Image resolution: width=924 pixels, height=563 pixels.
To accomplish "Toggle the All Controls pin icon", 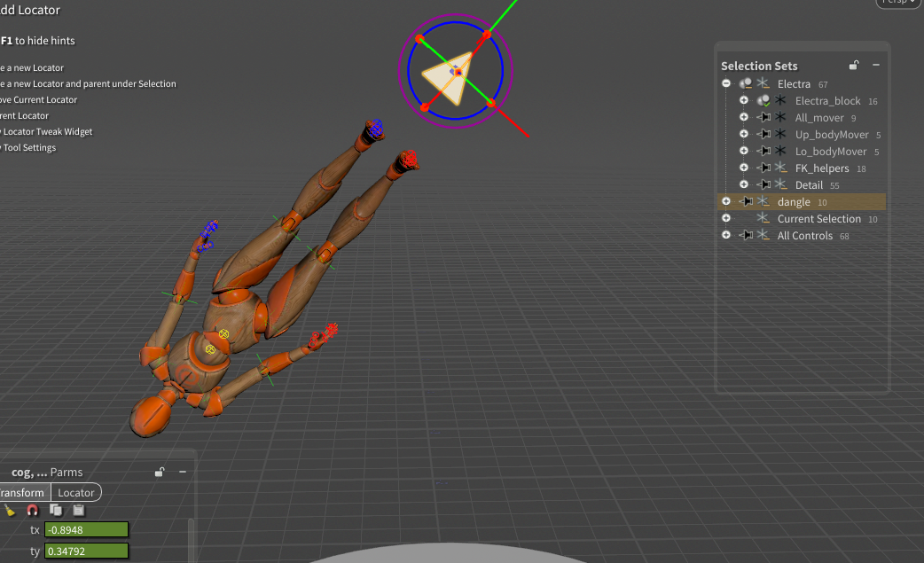I will tap(746, 235).
